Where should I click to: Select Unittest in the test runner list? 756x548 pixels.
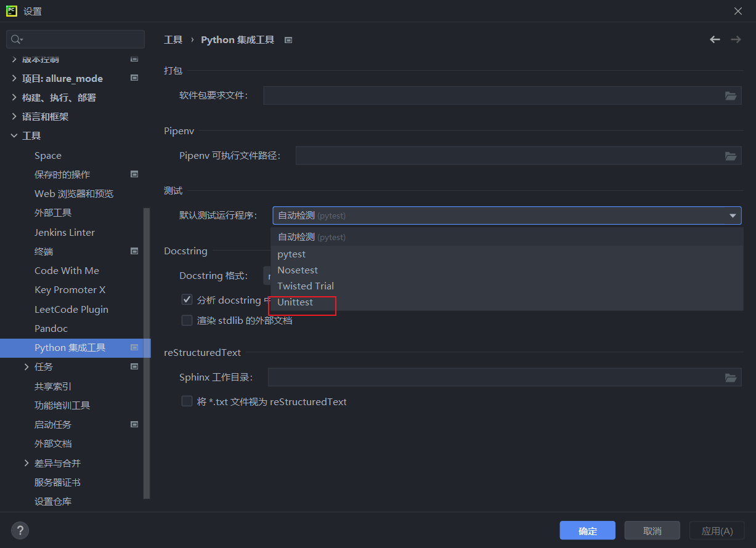tap(507, 302)
